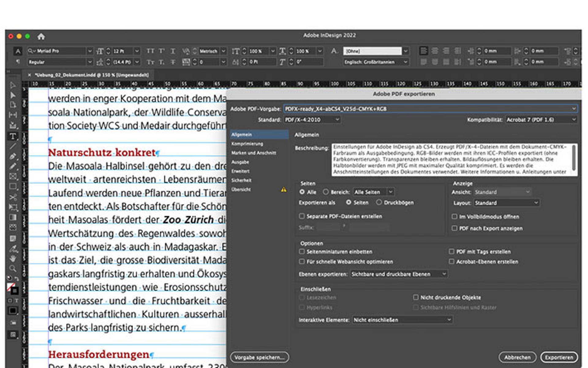The image size is (588, 368).
Task: Select the Content Collector tool
Action: (13, 125)
